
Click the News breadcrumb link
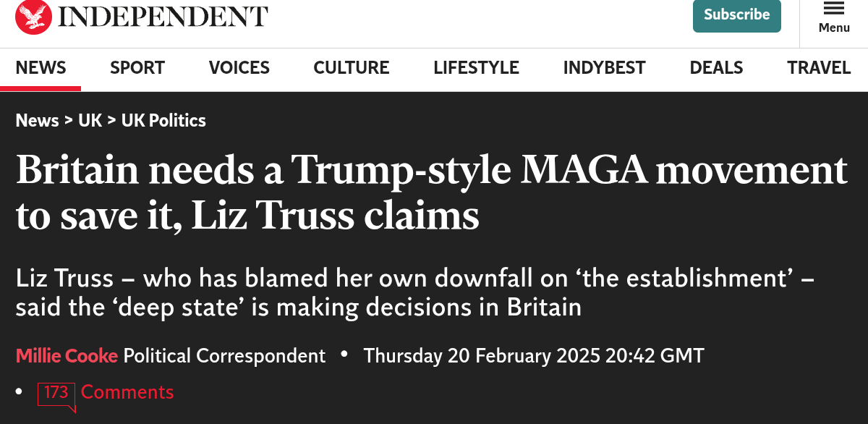[37, 121]
